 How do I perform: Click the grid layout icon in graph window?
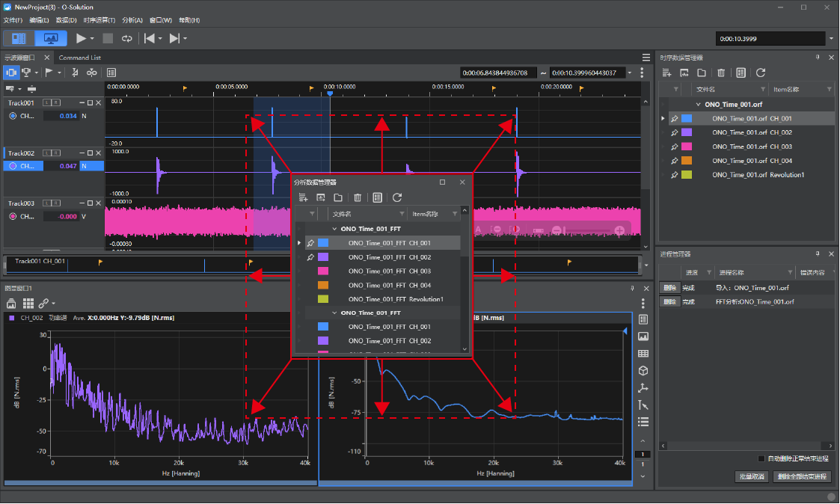[28, 303]
